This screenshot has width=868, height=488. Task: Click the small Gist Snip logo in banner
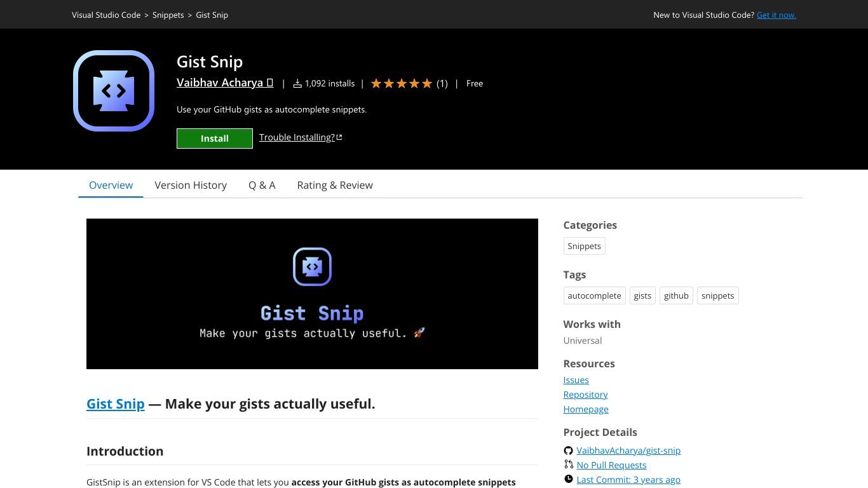coord(312,267)
